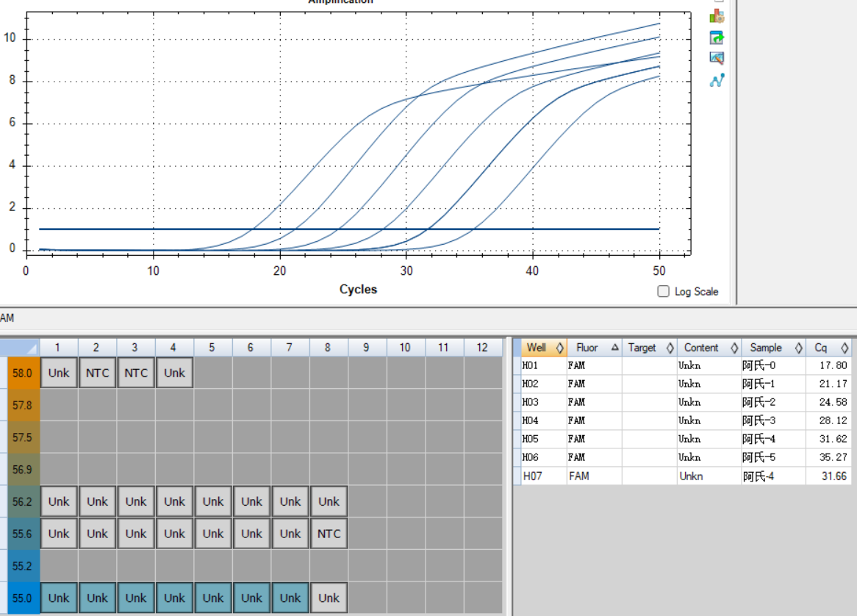Select plate column header 8
The height and width of the screenshot is (616, 857).
click(x=328, y=348)
